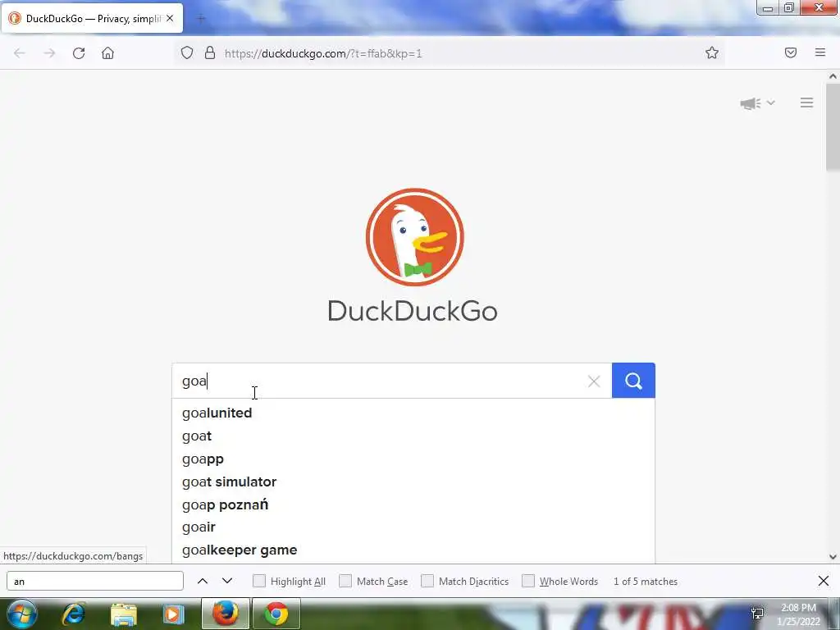Click the find bar text field
Viewport: 840px width, 630px height.
pyautogui.click(x=95, y=582)
